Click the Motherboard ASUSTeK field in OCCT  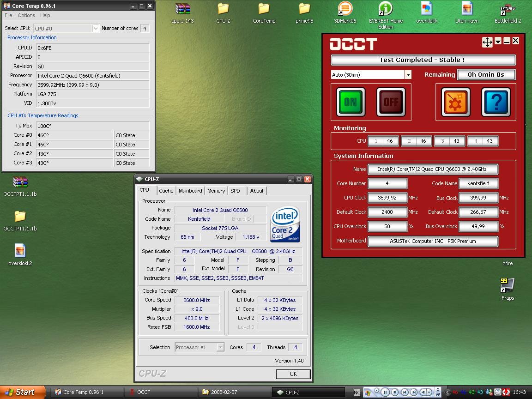pyautogui.click(x=433, y=241)
